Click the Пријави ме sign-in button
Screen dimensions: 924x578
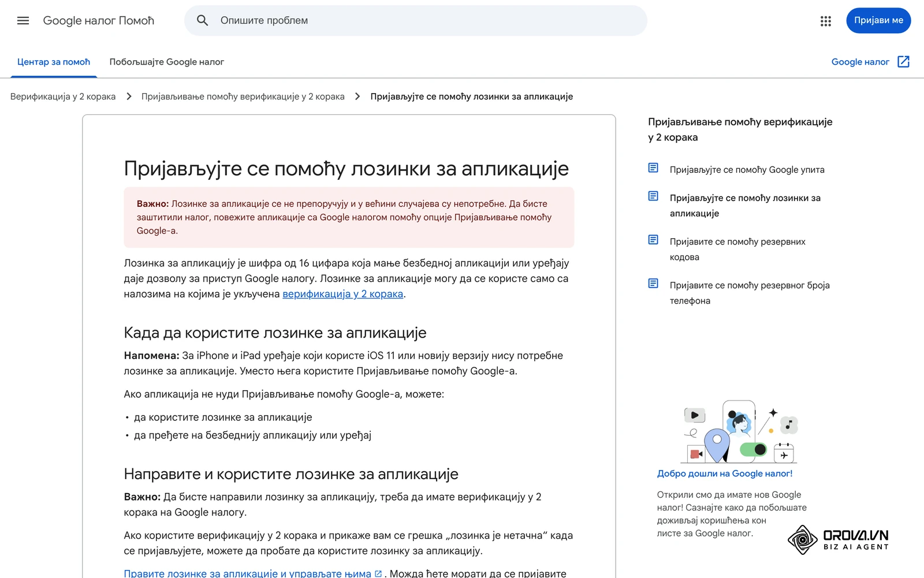[x=878, y=21]
